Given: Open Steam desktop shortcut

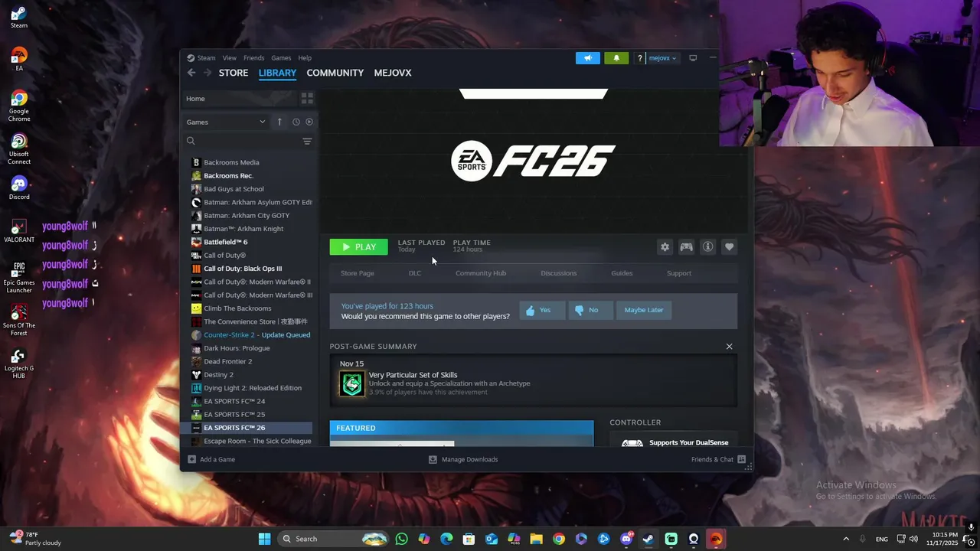Looking at the screenshot, I should (x=19, y=17).
